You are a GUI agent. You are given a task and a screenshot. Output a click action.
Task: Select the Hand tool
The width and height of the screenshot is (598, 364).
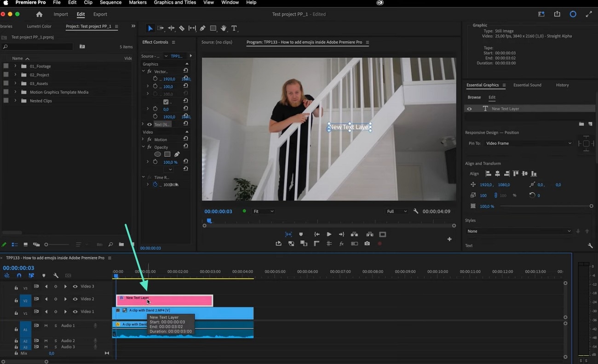coord(224,28)
